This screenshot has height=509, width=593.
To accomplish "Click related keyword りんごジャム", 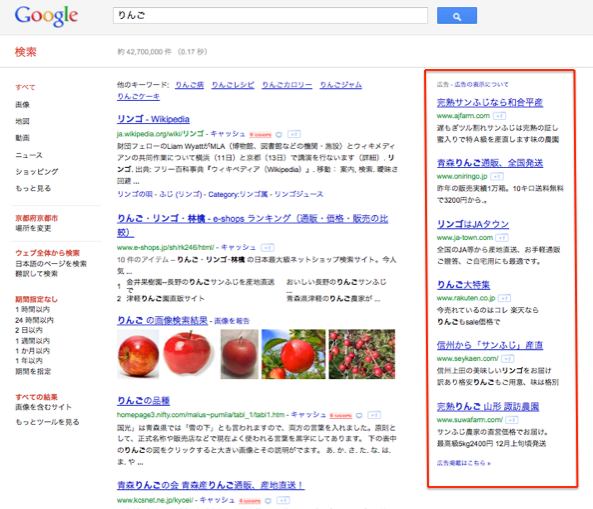I will click(341, 85).
